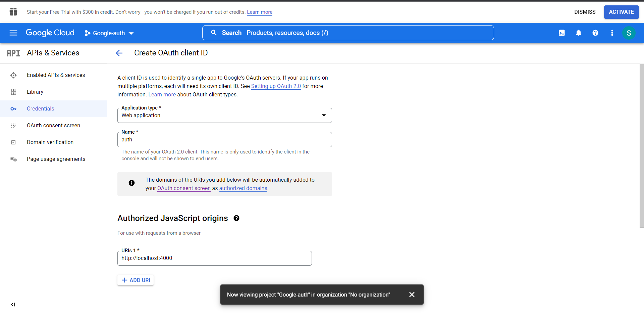Open the notifications bell

pyautogui.click(x=578, y=33)
